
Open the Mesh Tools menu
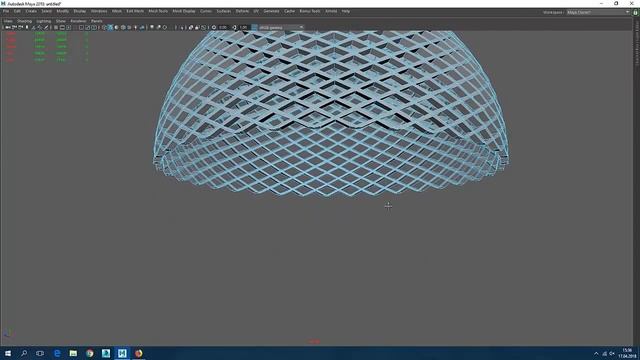[158, 11]
